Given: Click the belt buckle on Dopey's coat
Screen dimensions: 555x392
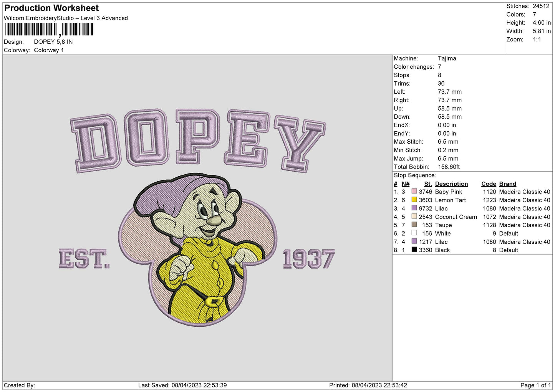Looking at the screenshot, I should [x=212, y=301].
